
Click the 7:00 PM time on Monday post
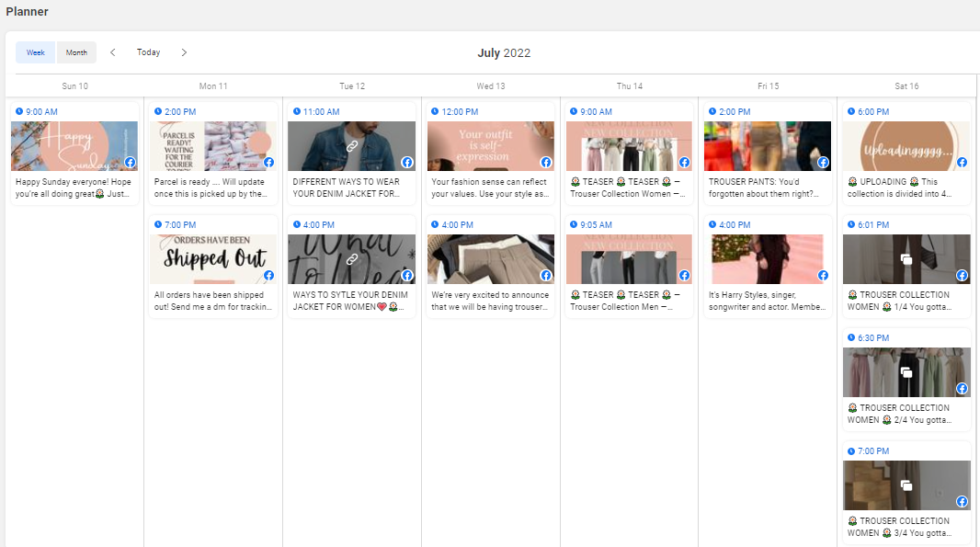coord(180,225)
